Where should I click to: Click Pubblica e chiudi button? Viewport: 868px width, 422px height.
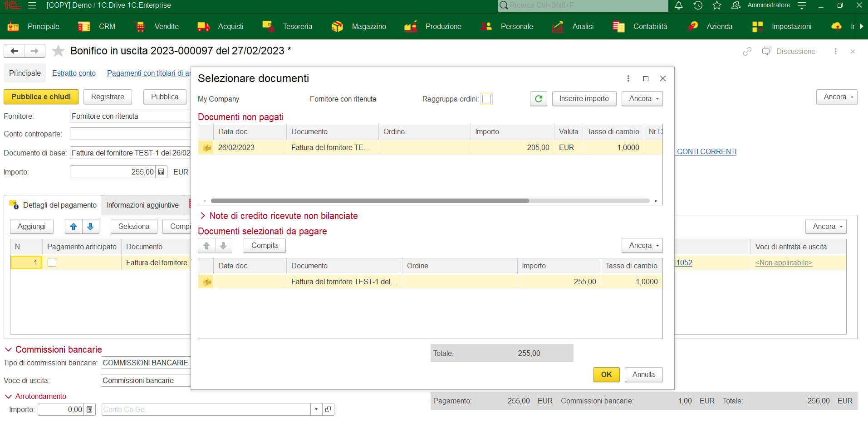click(41, 97)
